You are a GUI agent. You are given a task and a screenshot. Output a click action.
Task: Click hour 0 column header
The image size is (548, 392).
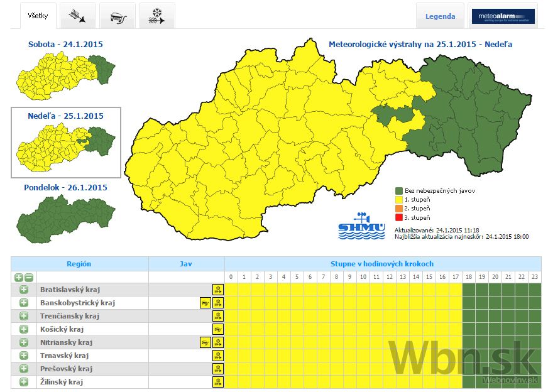click(231, 276)
